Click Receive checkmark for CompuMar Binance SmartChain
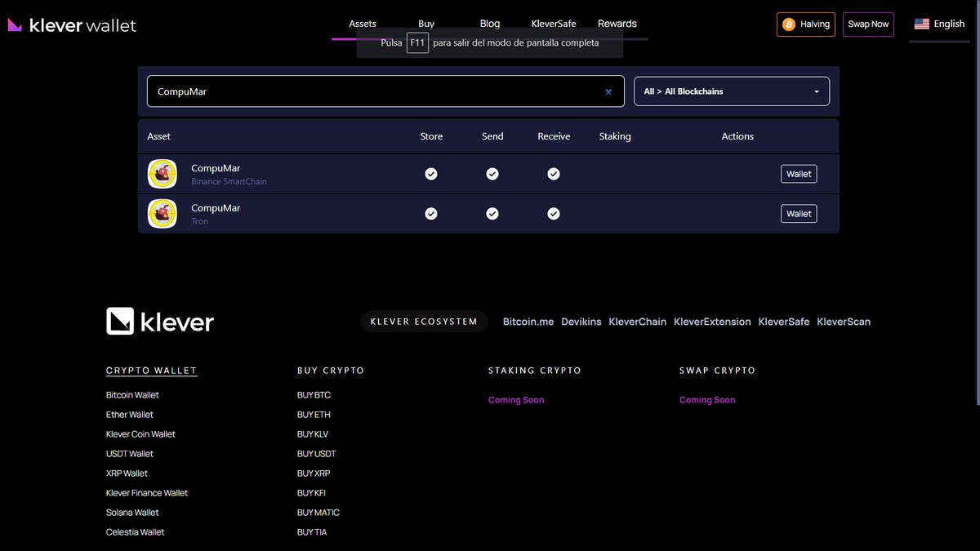 [x=554, y=174]
